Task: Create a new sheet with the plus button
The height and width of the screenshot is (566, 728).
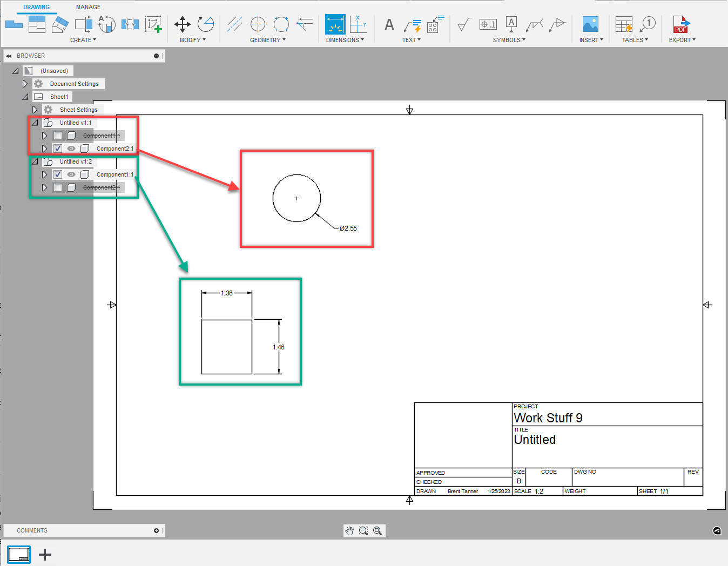Action: click(x=44, y=554)
